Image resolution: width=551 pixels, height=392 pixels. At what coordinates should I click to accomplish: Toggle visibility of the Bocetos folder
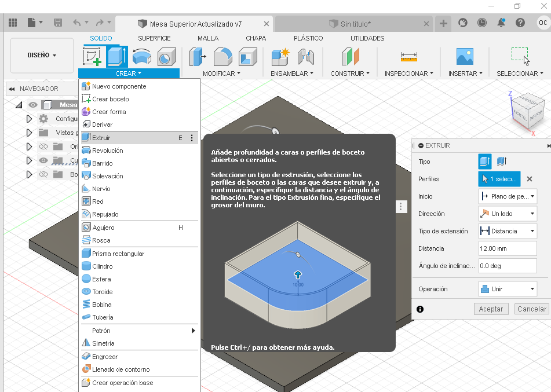click(43, 174)
